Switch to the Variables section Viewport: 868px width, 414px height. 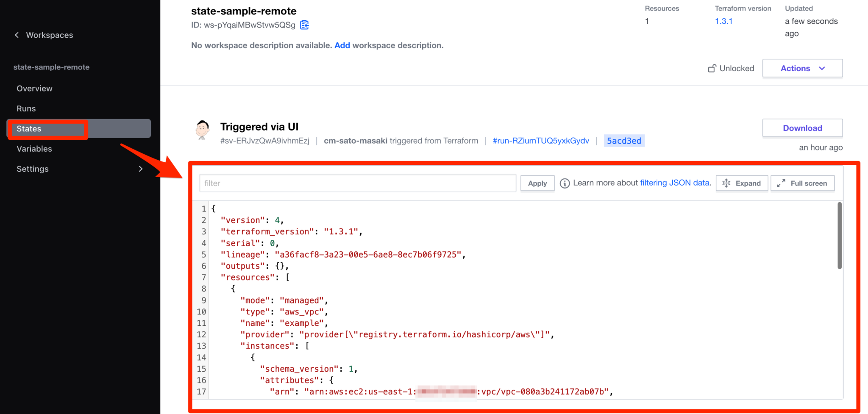coord(34,148)
